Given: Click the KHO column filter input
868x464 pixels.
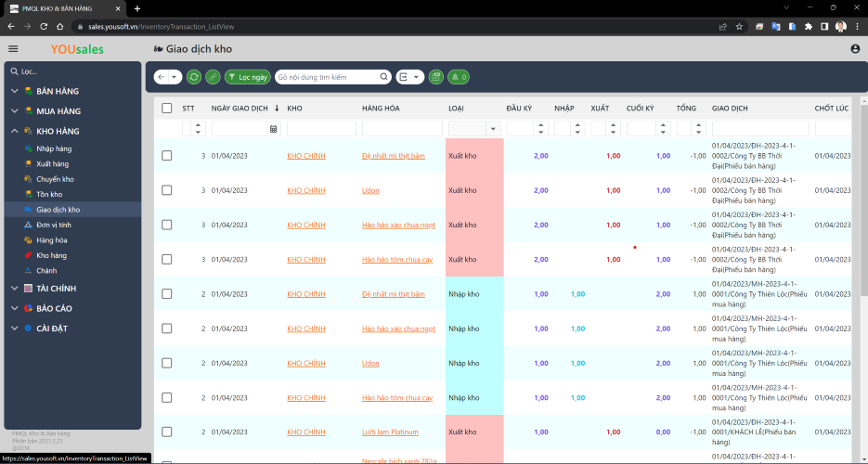Looking at the screenshot, I should coord(321,129).
